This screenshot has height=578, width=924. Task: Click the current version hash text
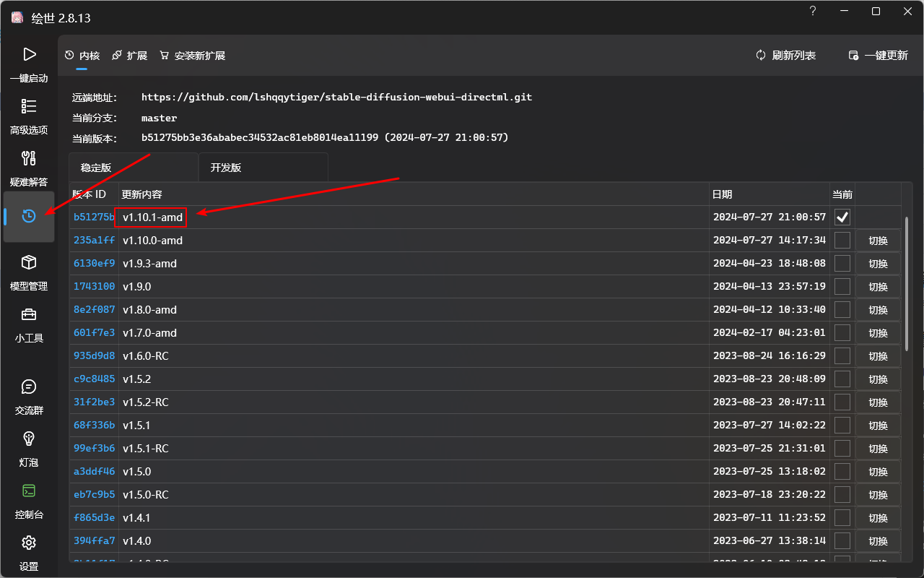pos(325,137)
